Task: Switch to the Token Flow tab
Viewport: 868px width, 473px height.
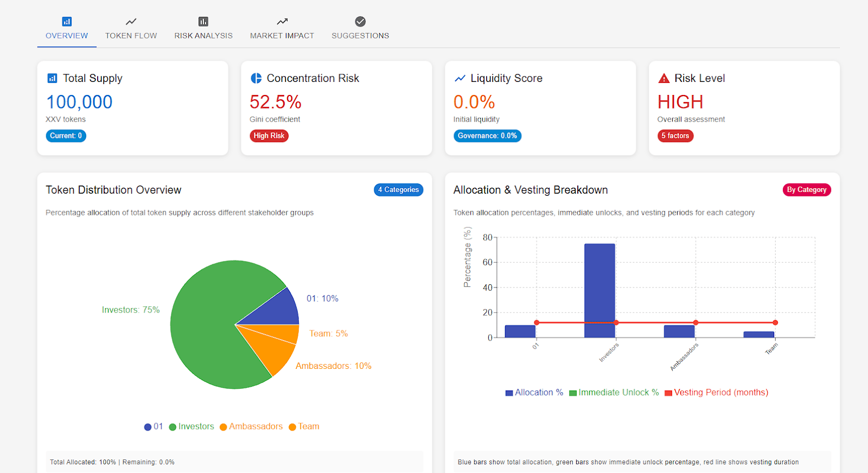Action: [x=131, y=29]
